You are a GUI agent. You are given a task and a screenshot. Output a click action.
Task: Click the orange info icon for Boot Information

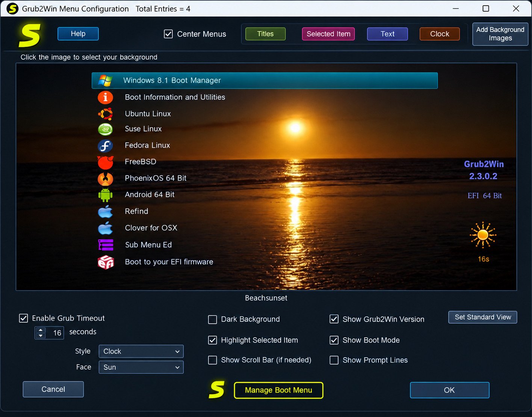coord(105,97)
